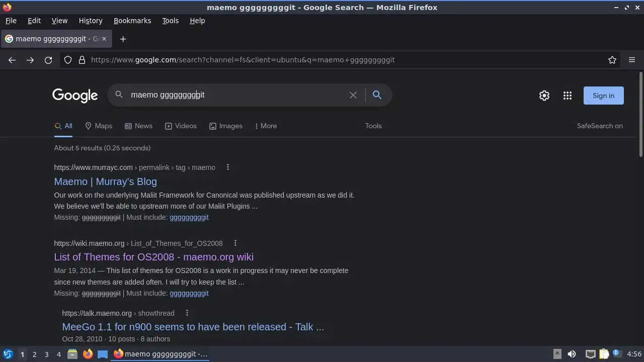Switch to the News results tab
Screen dimensions: 644x362
coord(139,126)
